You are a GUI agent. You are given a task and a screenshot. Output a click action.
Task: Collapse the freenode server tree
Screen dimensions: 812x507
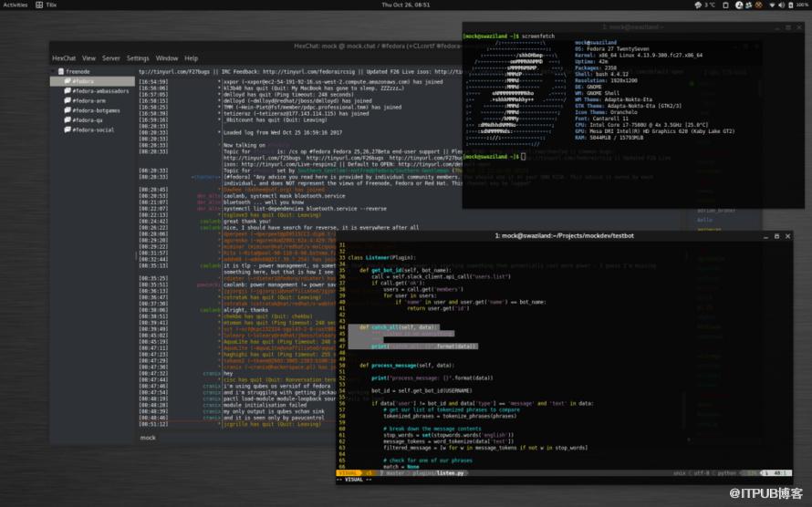click(x=53, y=71)
